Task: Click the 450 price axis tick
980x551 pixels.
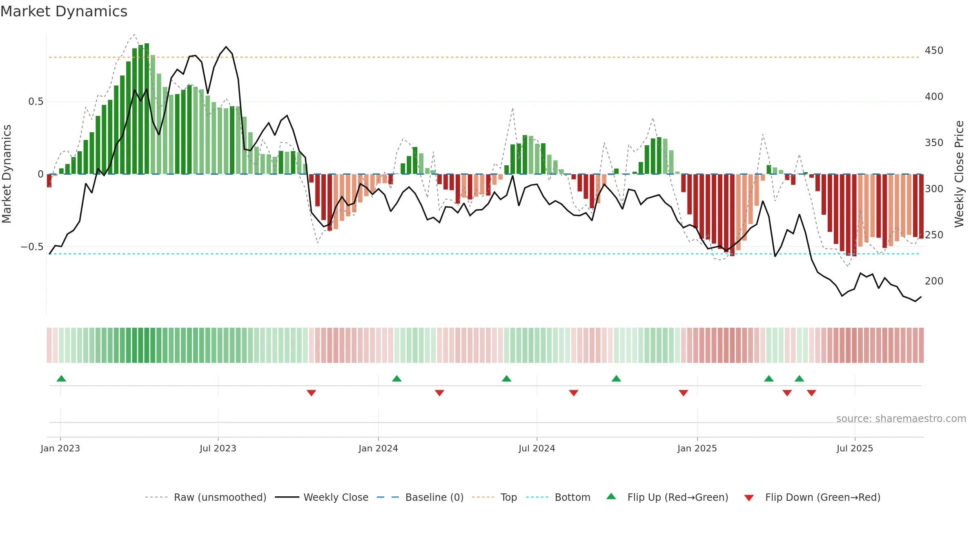Action: pos(934,51)
